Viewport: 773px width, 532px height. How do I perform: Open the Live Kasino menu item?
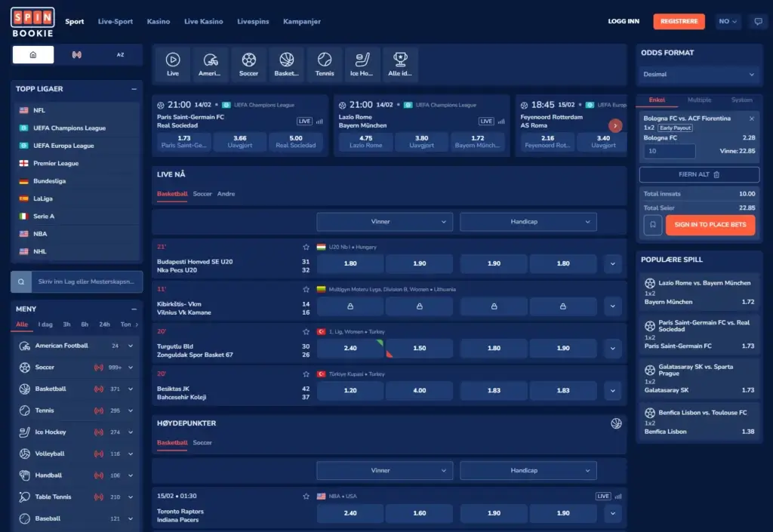coord(204,22)
